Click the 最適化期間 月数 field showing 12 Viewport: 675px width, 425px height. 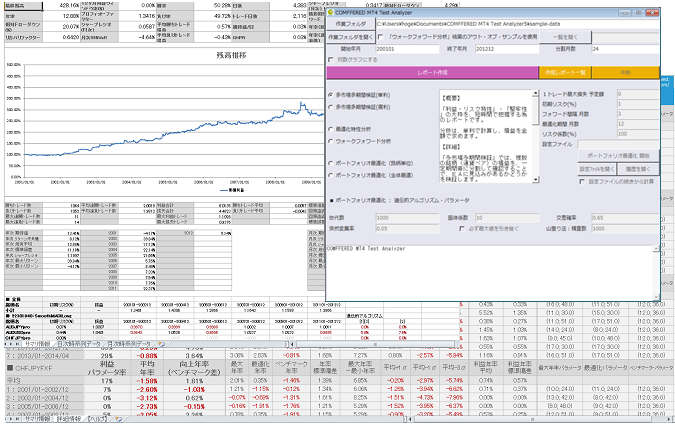[x=638, y=124]
